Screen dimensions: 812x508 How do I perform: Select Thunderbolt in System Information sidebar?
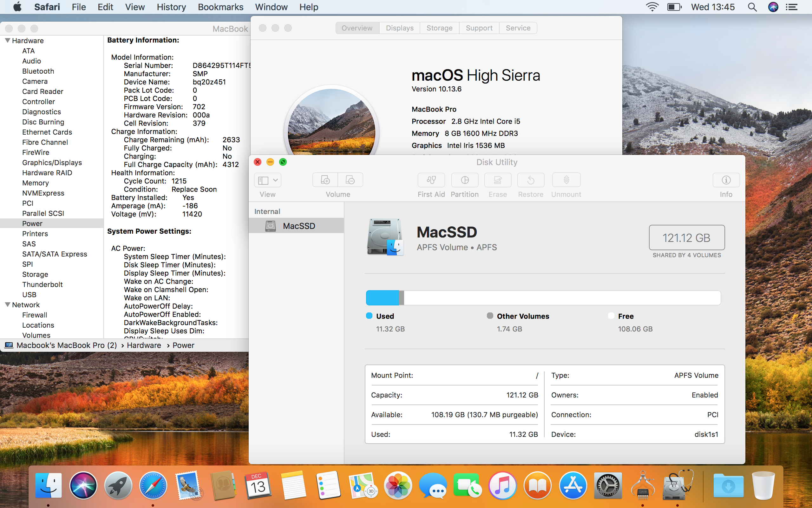(x=42, y=284)
